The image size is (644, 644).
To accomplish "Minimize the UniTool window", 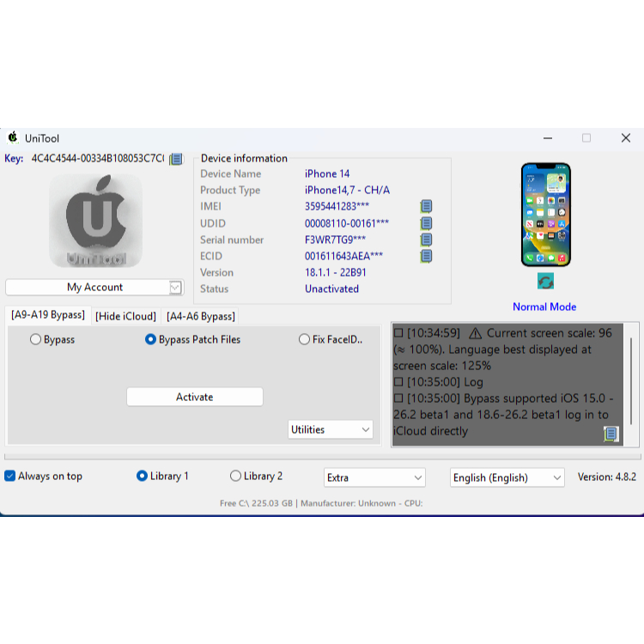I will click(x=548, y=138).
